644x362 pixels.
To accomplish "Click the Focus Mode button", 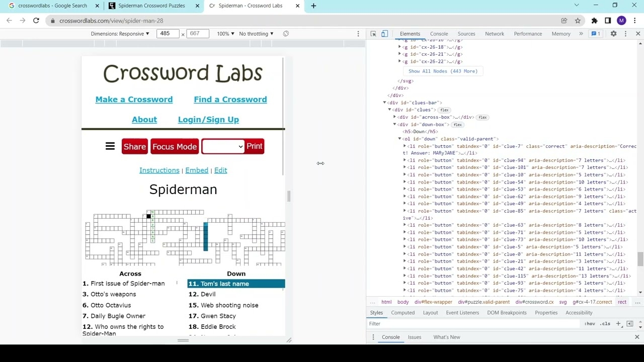I will pos(175,146).
